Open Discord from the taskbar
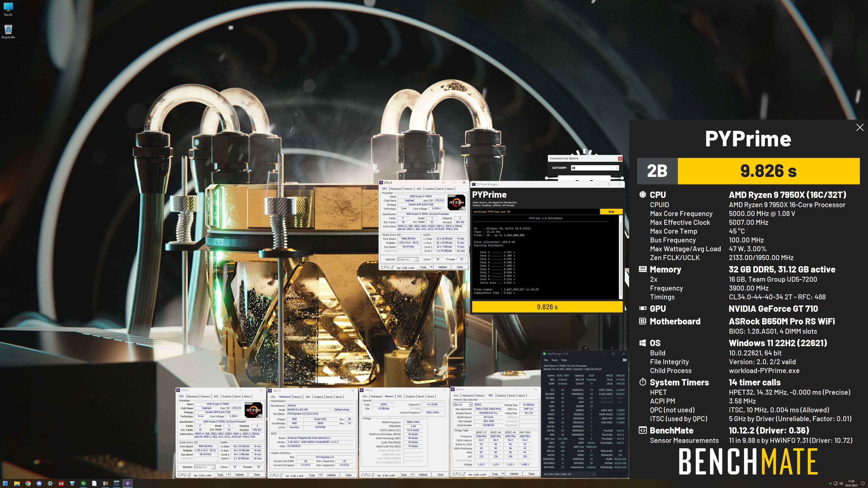 point(39,483)
